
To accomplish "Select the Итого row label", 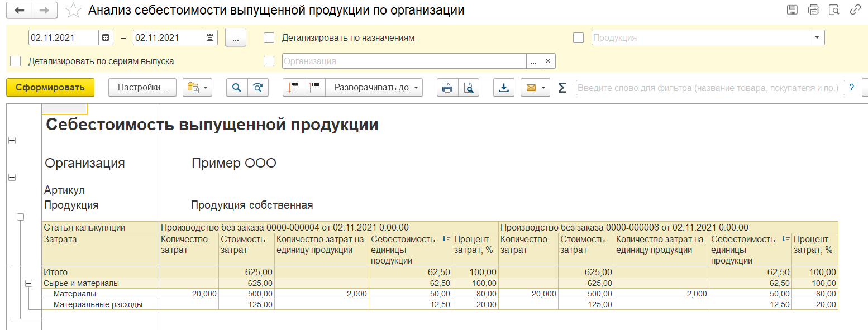I will [55, 272].
